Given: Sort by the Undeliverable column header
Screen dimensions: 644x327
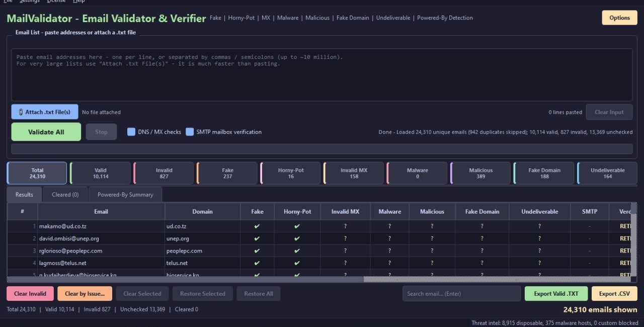Looking at the screenshot, I should tap(540, 212).
